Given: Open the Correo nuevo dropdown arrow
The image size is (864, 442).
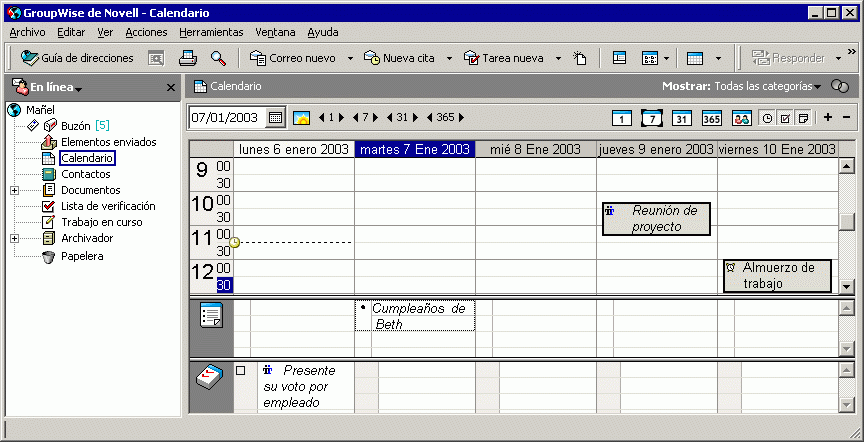Looking at the screenshot, I should pos(350,58).
